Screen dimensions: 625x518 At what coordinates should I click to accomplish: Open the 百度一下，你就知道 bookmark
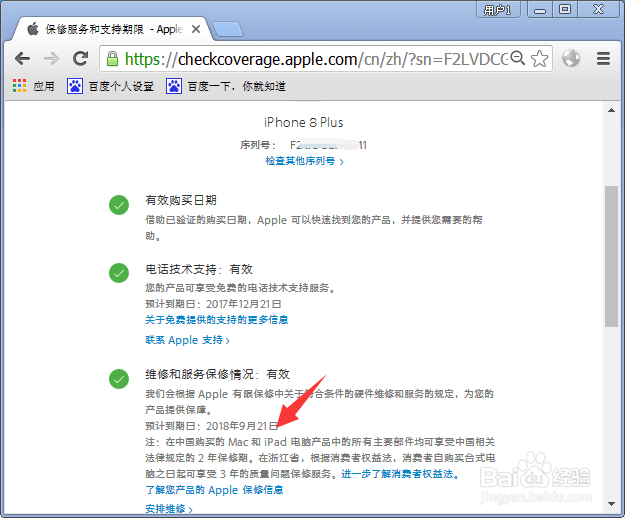pyautogui.click(x=226, y=86)
